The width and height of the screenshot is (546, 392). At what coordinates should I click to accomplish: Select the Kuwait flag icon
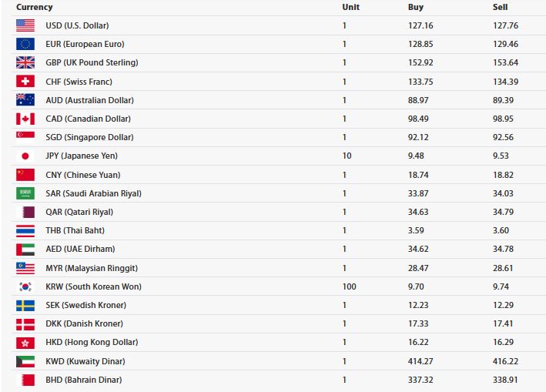coord(25,361)
